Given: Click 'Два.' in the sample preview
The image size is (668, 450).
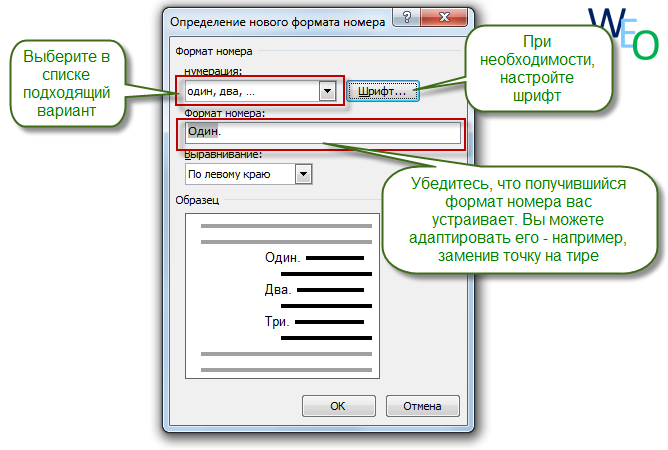Looking at the screenshot, I should (x=277, y=290).
